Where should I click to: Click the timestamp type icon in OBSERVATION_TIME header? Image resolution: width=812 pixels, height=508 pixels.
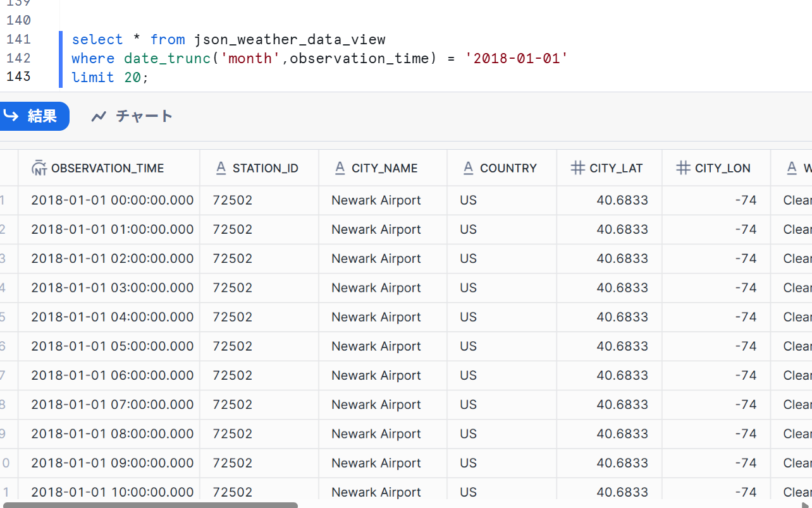[x=39, y=168]
